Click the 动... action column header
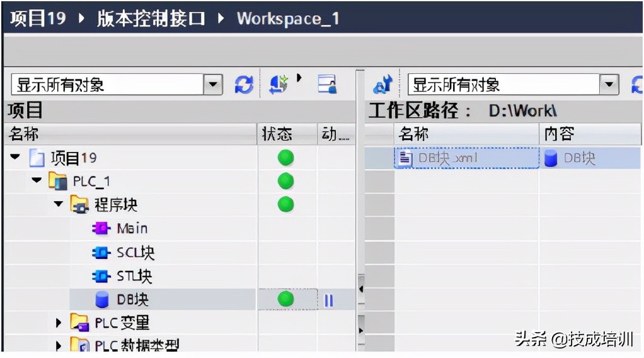The image size is (644, 358). pyautogui.click(x=336, y=134)
